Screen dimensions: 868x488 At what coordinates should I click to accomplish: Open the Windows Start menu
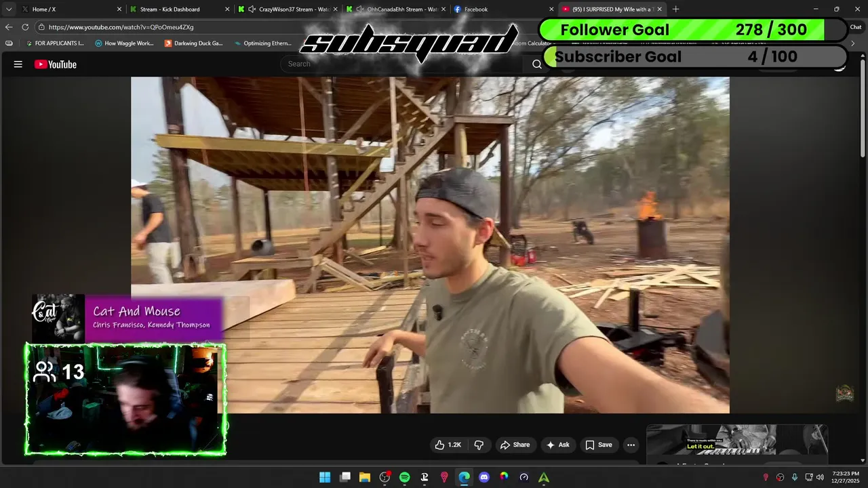click(325, 477)
